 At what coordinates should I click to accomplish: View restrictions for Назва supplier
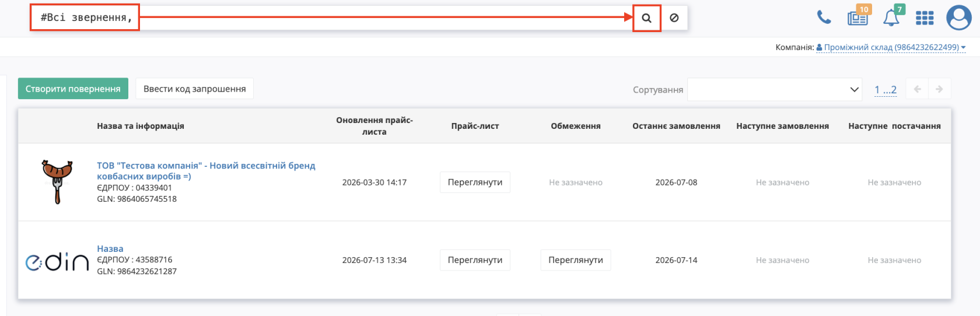coord(576,260)
